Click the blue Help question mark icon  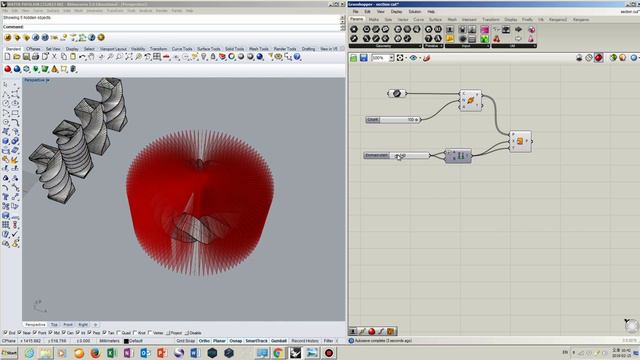pyautogui.click(x=297, y=57)
